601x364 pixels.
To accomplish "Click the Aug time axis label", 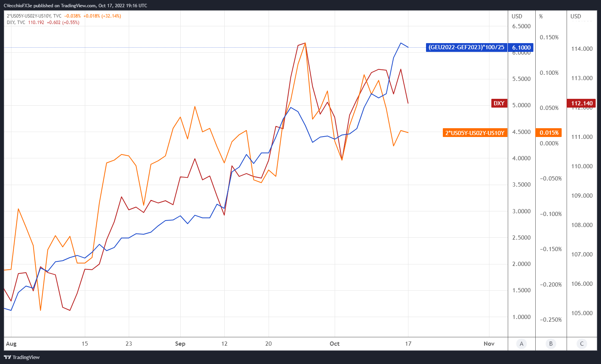I will click(x=11, y=343).
